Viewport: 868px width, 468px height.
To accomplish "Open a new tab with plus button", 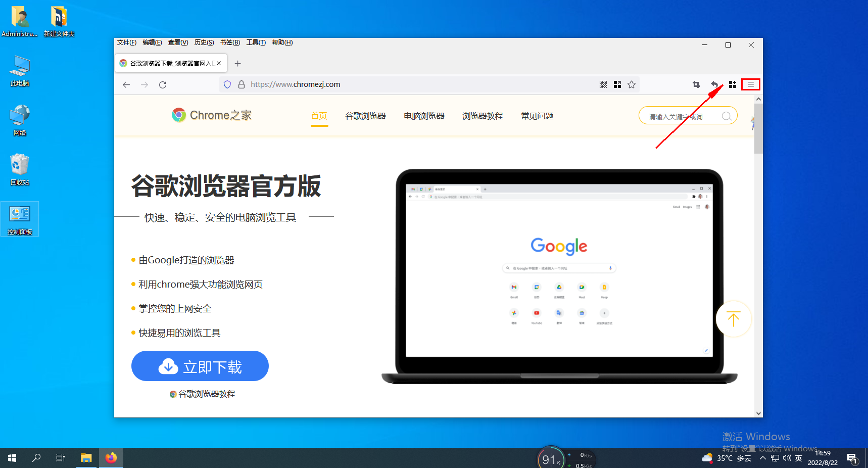I will [238, 63].
